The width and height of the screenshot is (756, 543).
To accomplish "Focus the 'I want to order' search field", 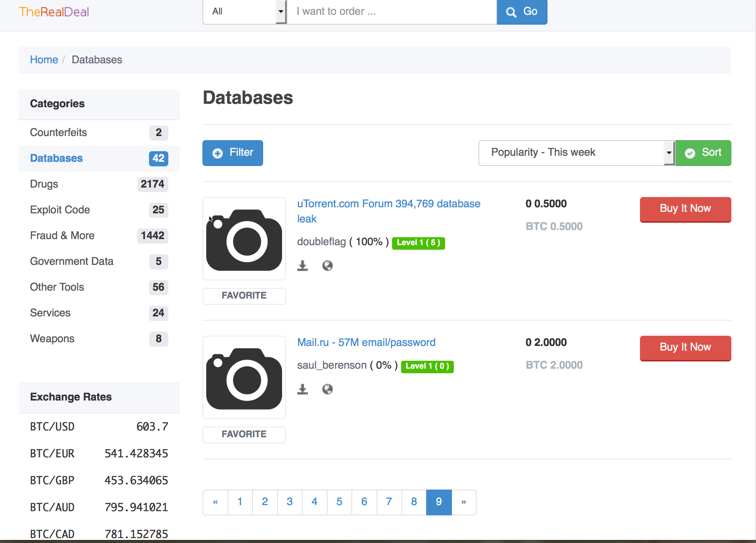I will [x=392, y=12].
